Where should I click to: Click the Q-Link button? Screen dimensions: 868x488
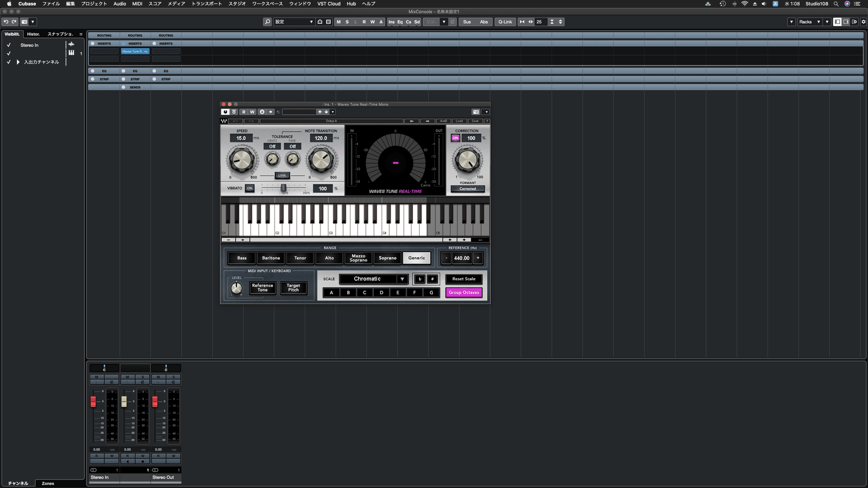click(505, 22)
